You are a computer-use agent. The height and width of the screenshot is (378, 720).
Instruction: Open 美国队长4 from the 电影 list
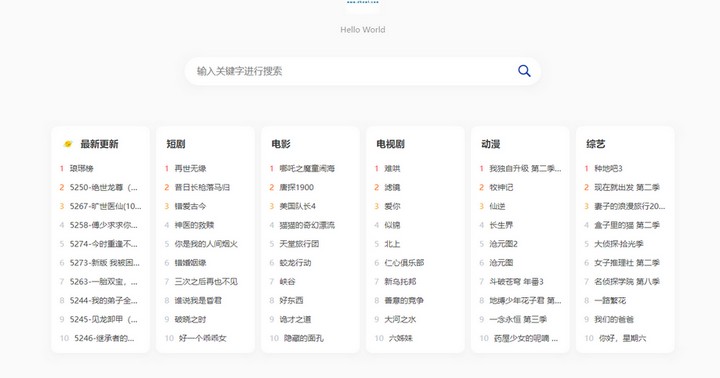pyautogui.click(x=298, y=206)
